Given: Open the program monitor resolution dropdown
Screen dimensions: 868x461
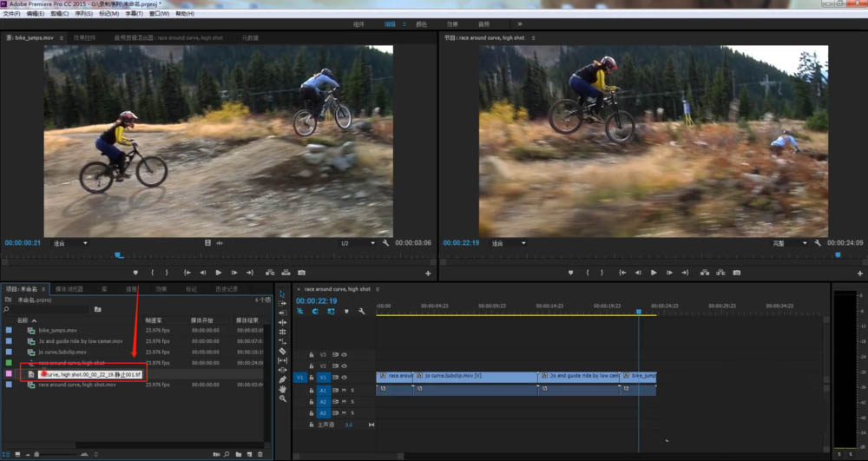Looking at the screenshot, I should [x=791, y=243].
